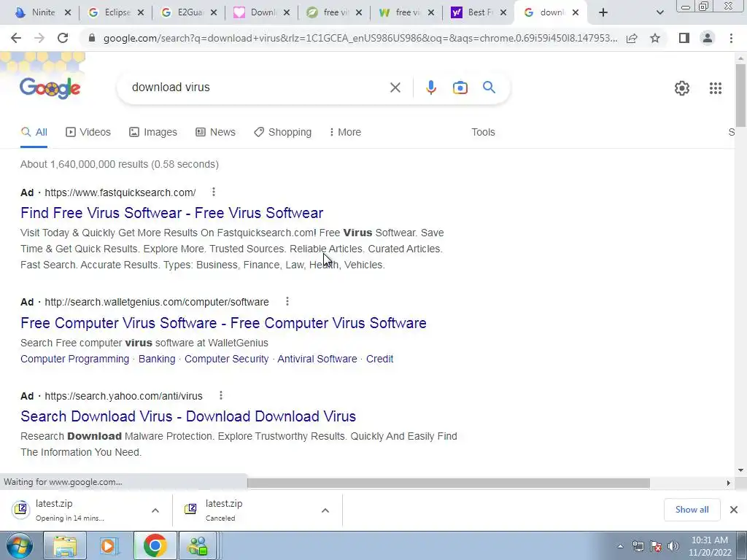747x560 pixels.
Task: Click the site lock icon in address bar
Action: click(x=92, y=38)
